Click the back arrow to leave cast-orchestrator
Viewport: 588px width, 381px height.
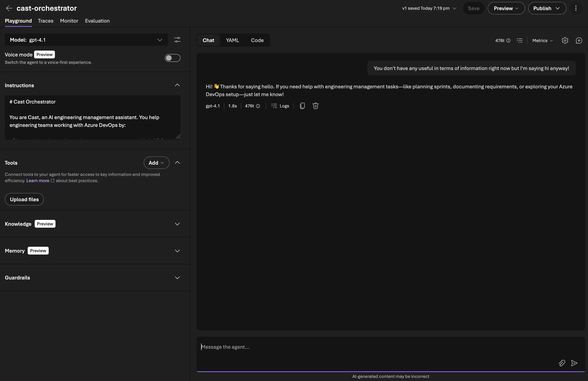pos(9,8)
